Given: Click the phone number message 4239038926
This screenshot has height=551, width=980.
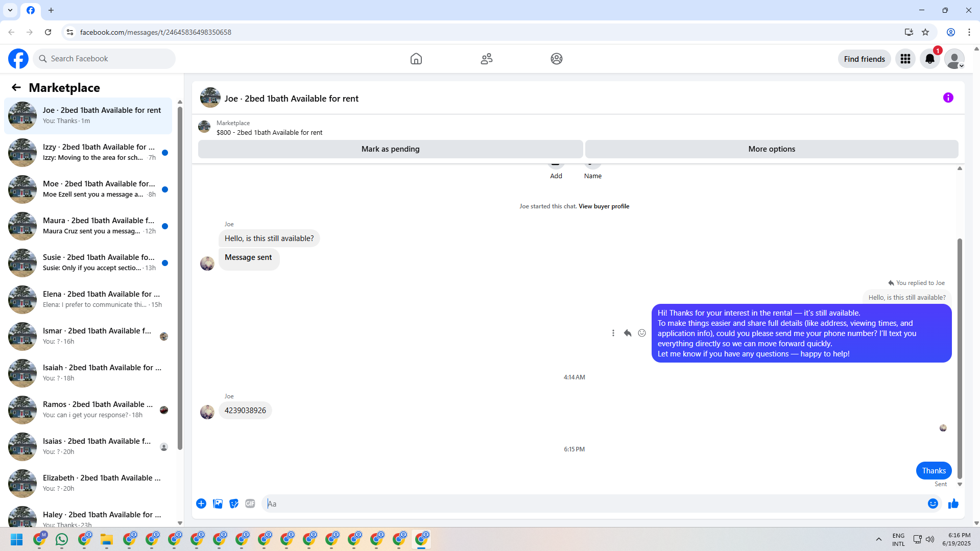Looking at the screenshot, I should [245, 411].
